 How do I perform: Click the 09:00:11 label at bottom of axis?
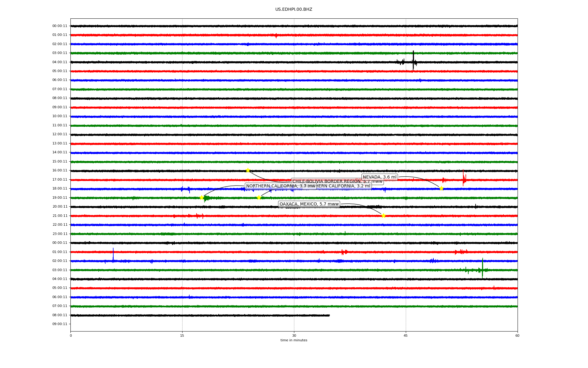60,324
